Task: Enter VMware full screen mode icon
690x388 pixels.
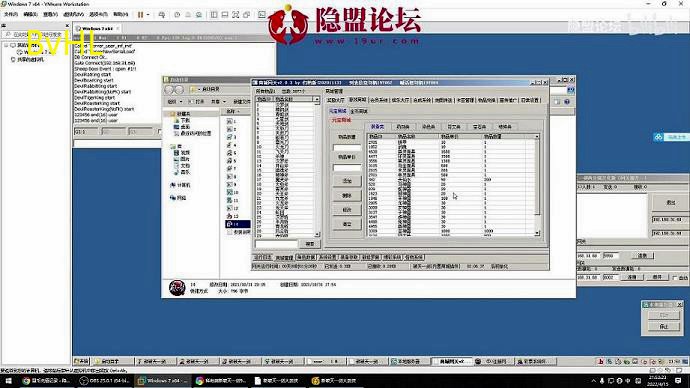Action: tap(235, 15)
